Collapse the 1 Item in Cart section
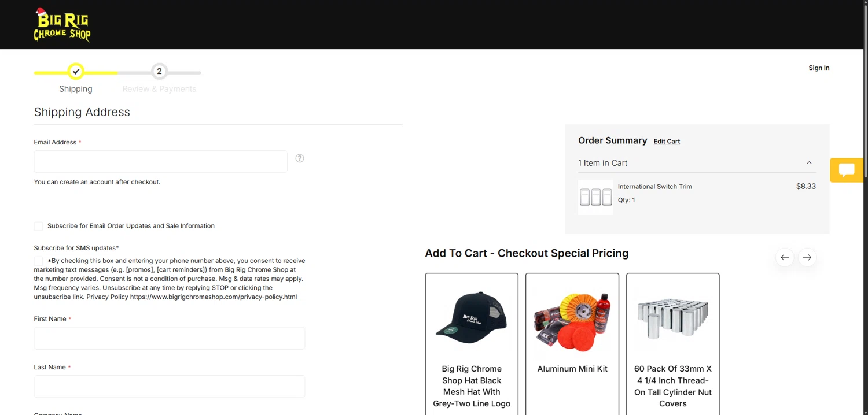 [809, 163]
